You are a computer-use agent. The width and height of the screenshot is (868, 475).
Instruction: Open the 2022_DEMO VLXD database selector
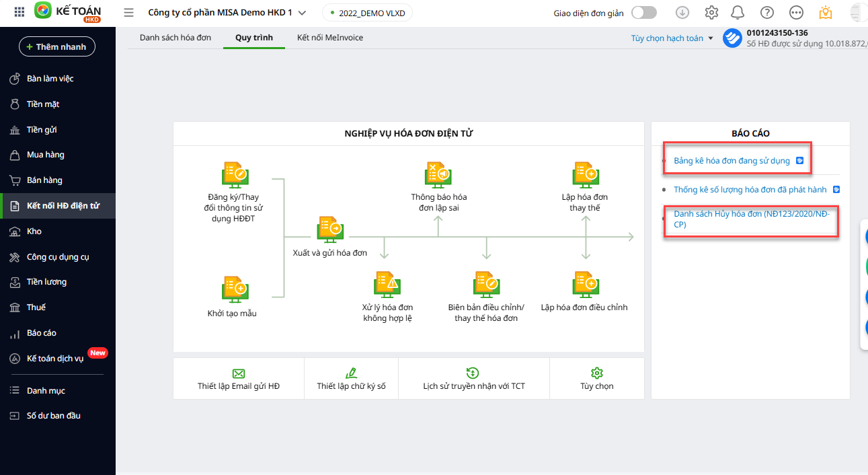[x=367, y=13]
